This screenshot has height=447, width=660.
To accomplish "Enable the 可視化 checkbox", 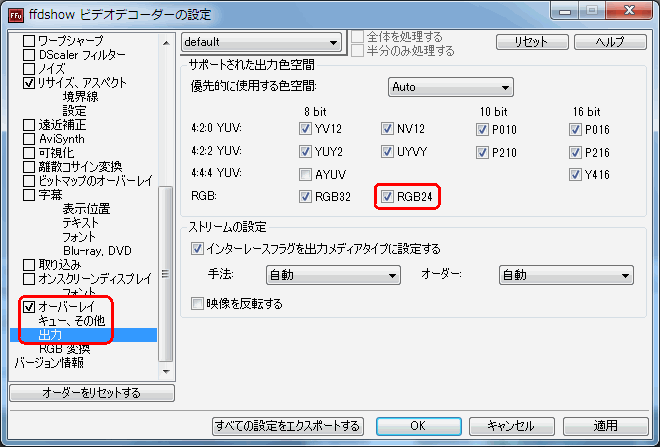I will click(x=29, y=153).
